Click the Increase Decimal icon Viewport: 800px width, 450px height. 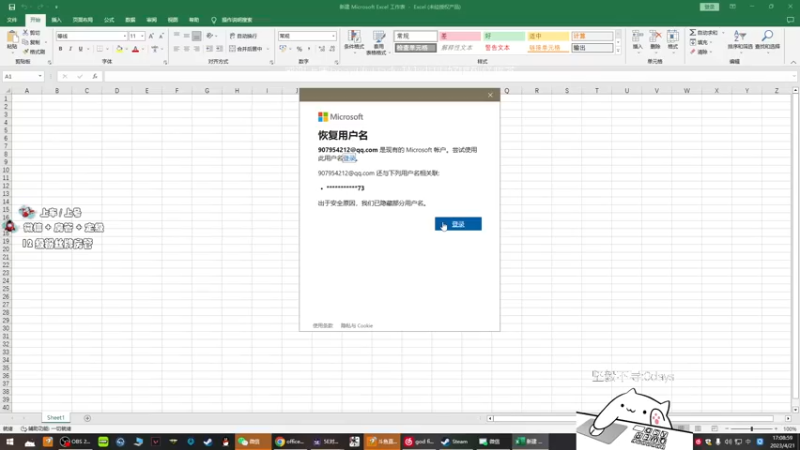point(321,49)
